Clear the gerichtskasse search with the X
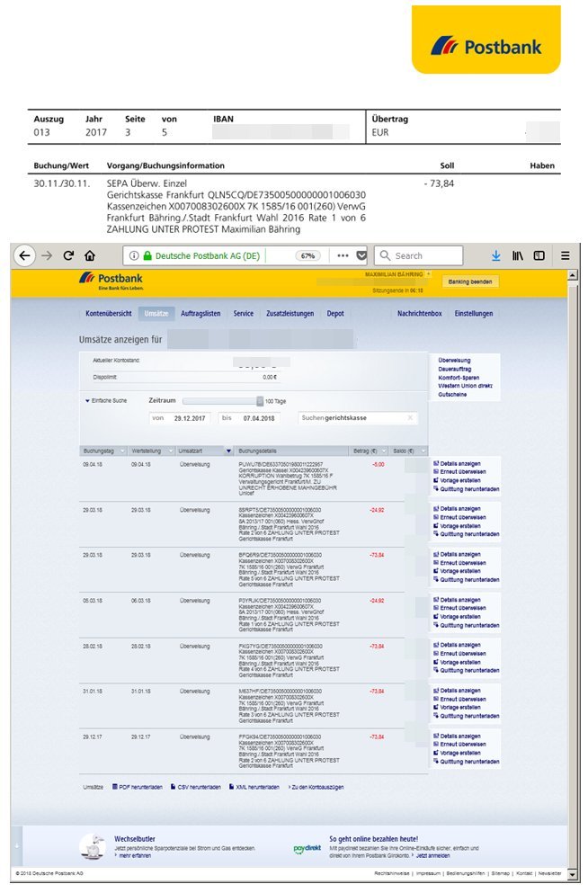 click(x=410, y=418)
